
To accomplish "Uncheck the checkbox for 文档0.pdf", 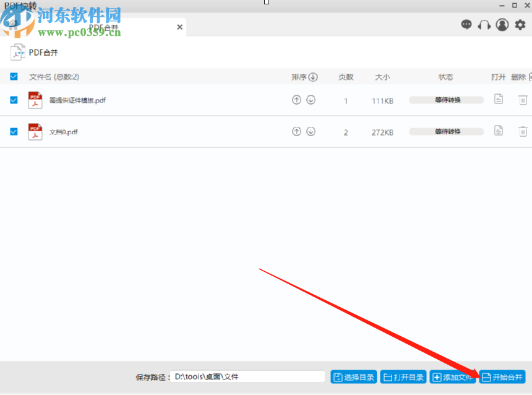I will (14, 131).
